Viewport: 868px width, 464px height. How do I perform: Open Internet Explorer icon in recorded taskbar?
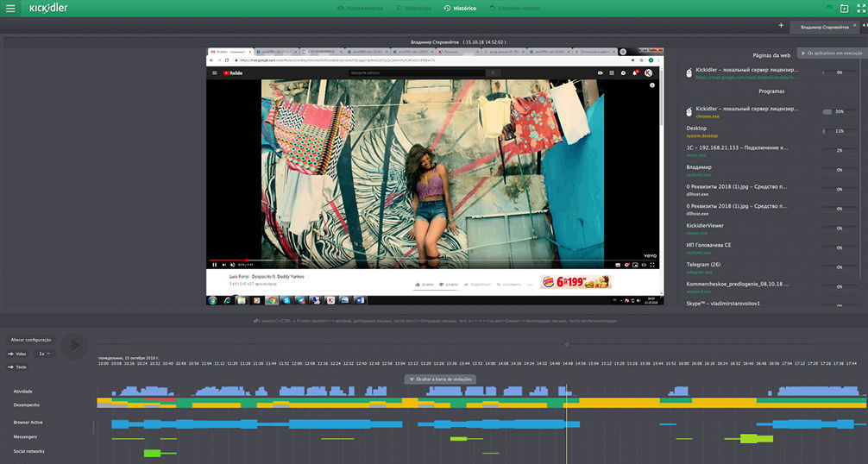(x=227, y=300)
